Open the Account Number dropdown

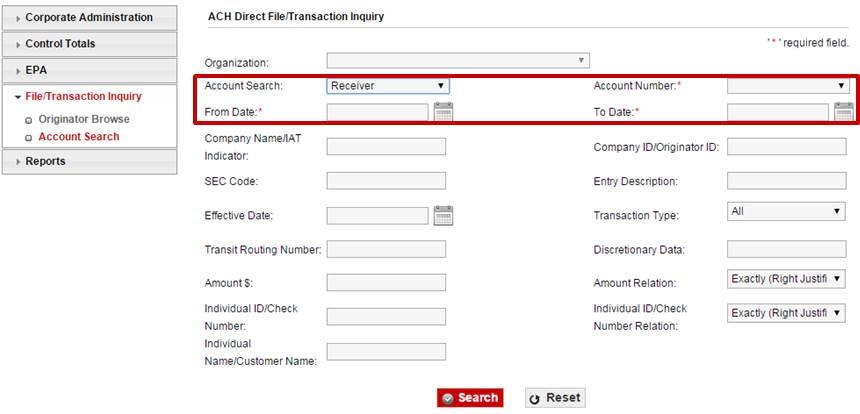787,86
